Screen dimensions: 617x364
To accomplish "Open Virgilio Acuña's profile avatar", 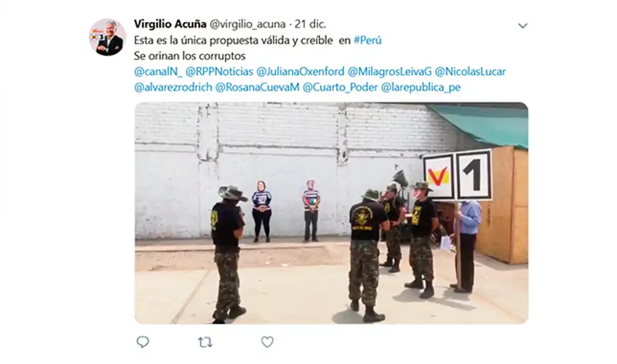I will click(107, 37).
